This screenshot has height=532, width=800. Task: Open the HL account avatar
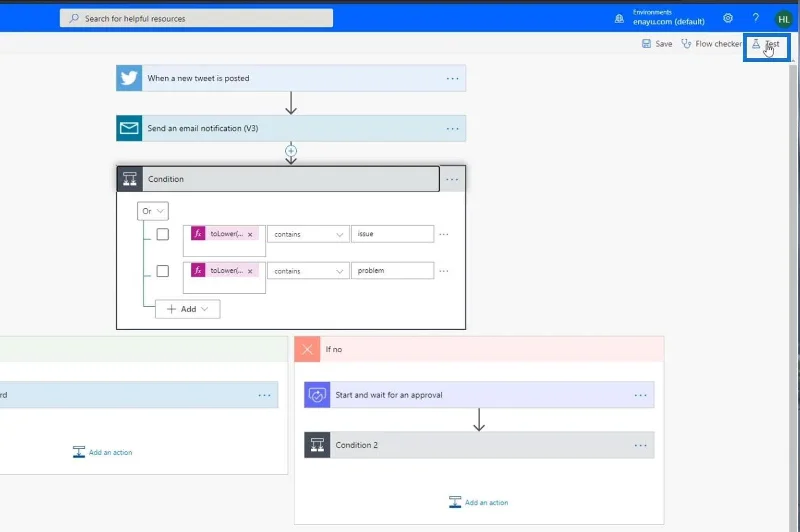783,19
